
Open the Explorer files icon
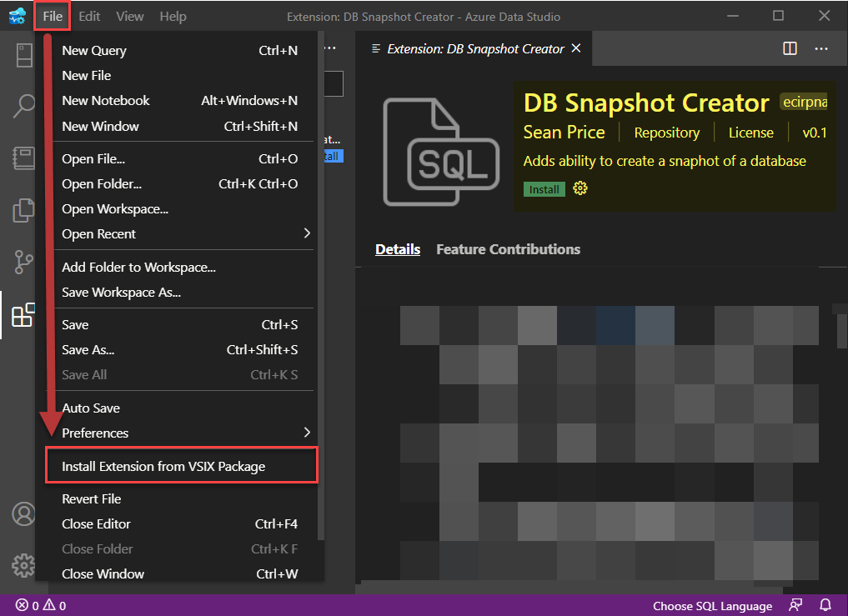(24, 210)
